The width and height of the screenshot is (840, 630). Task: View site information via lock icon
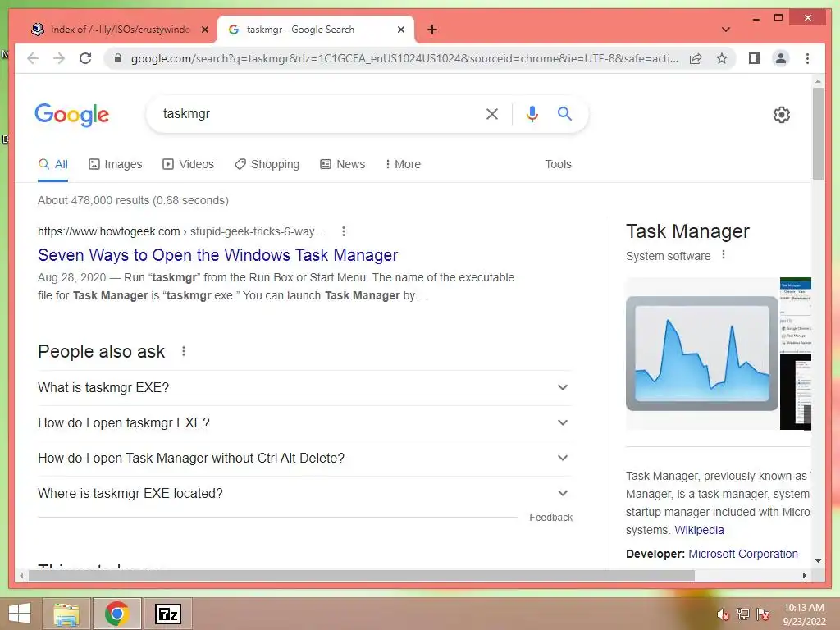pos(118,58)
